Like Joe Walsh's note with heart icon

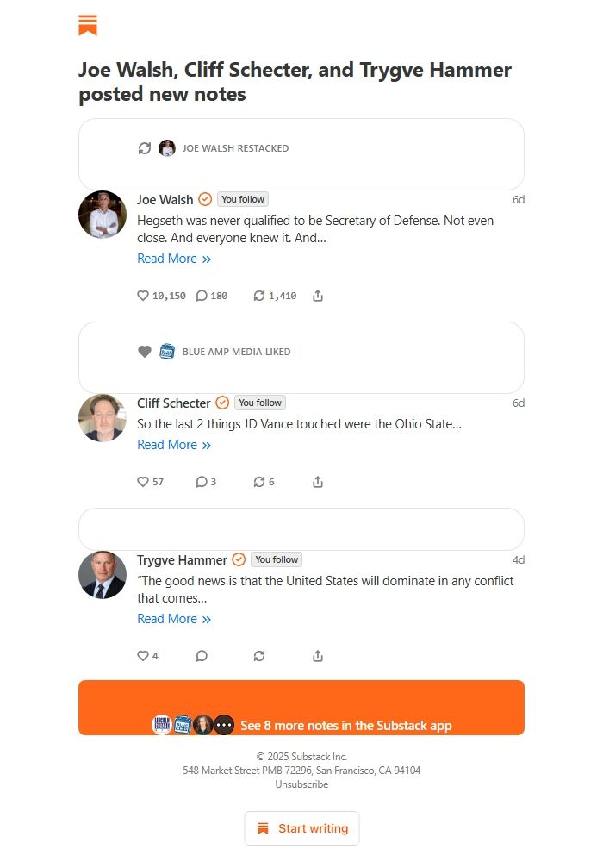[143, 296]
